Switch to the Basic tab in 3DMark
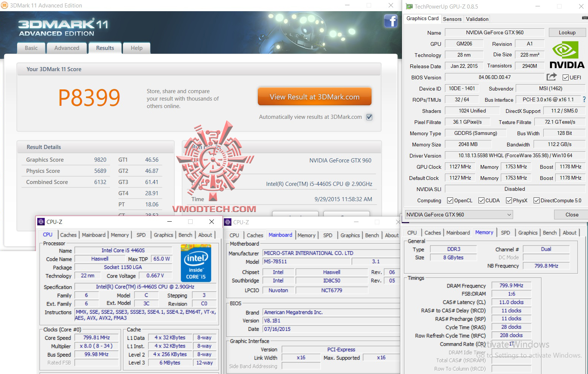The height and width of the screenshot is (374, 588). click(x=31, y=48)
